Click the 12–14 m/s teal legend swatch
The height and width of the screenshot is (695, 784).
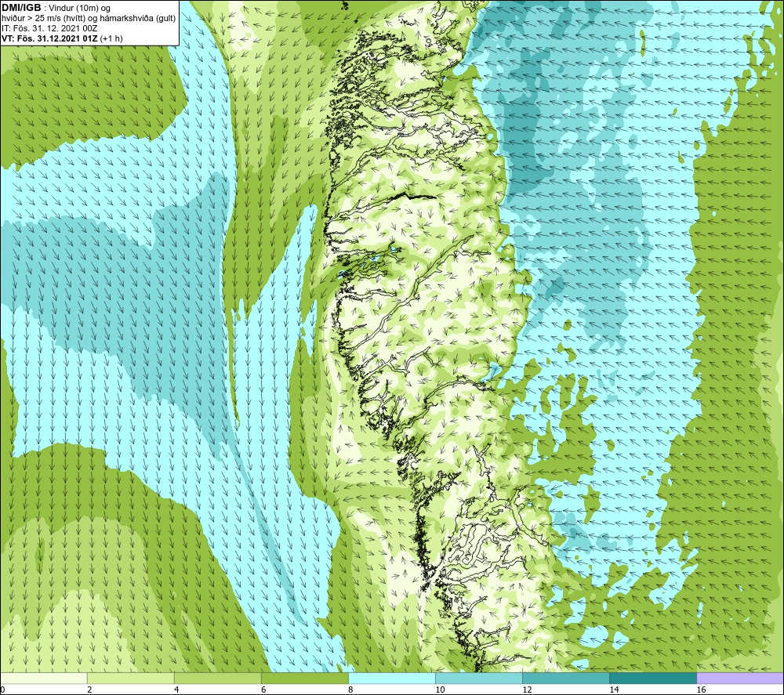click(x=566, y=678)
